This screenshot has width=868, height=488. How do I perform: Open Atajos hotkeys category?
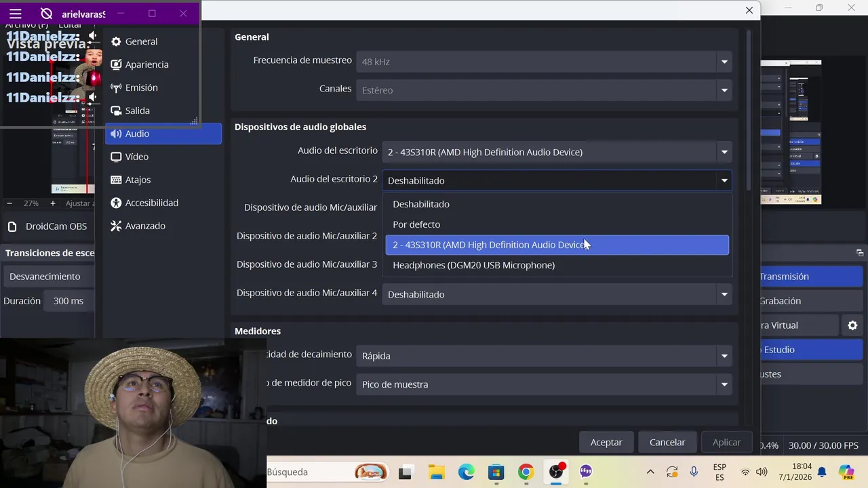(163, 180)
